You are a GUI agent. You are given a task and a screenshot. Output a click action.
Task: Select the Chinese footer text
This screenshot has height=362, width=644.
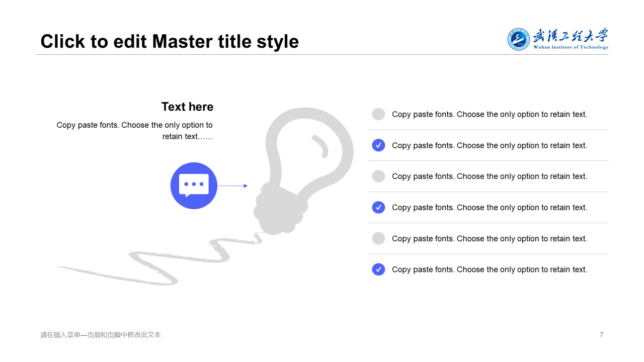click(101, 335)
